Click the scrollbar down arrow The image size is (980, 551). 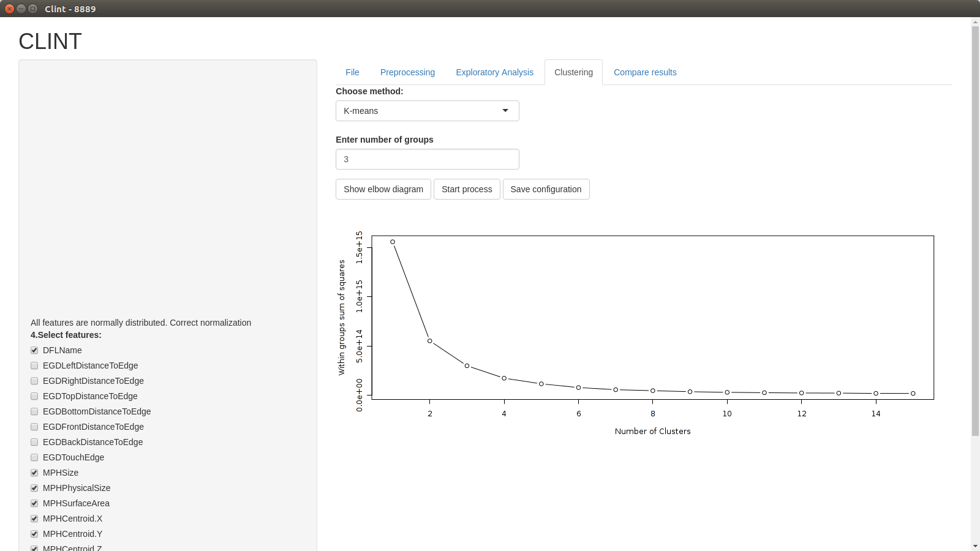[x=975, y=546]
